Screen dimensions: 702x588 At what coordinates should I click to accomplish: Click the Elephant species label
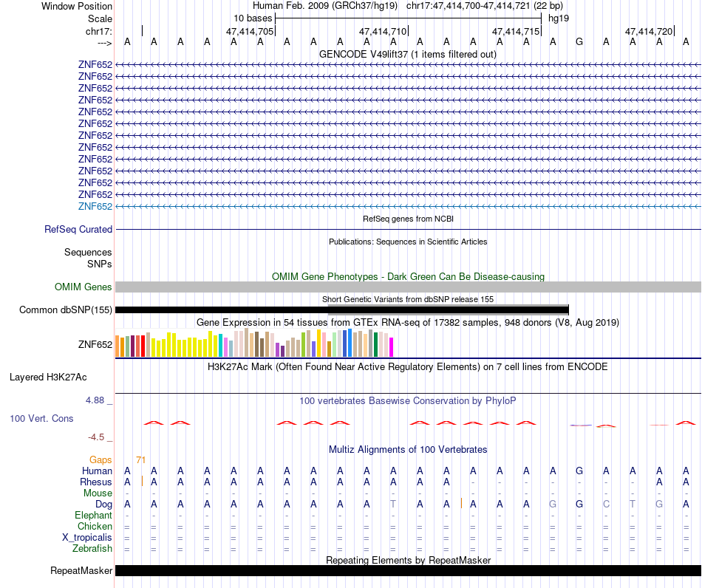pyautogui.click(x=93, y=515)
